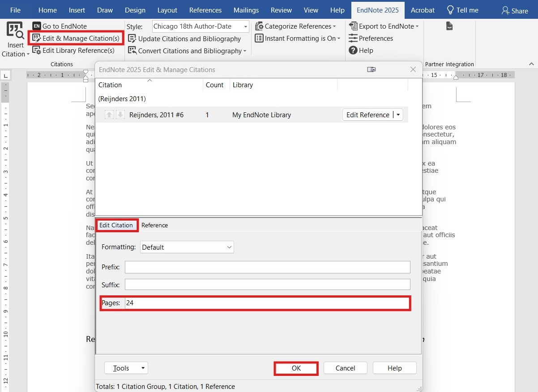Open Edit Reference dropdown arrow
538x392 pixels.
pyautogui.click(x=398, y=115)
